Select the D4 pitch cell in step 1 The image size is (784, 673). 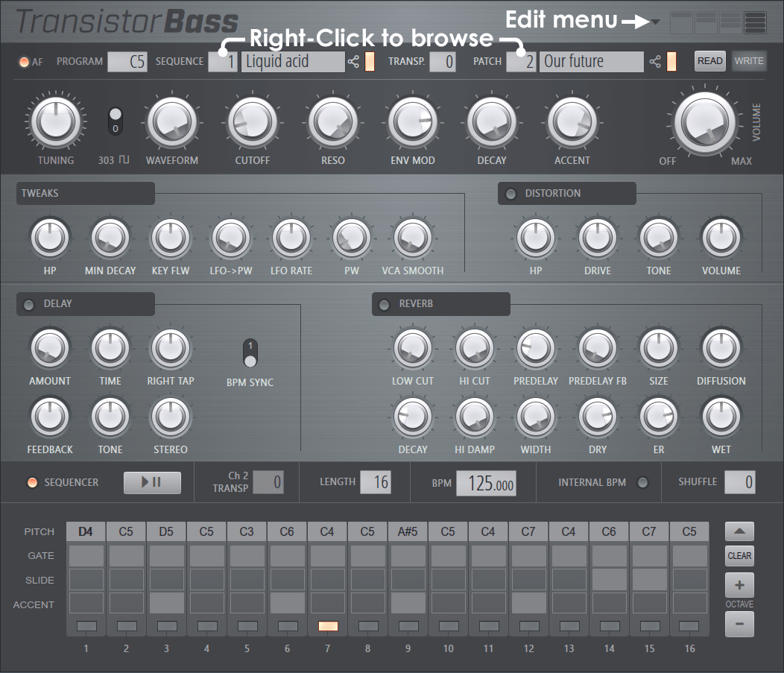[x=86, y=531]
